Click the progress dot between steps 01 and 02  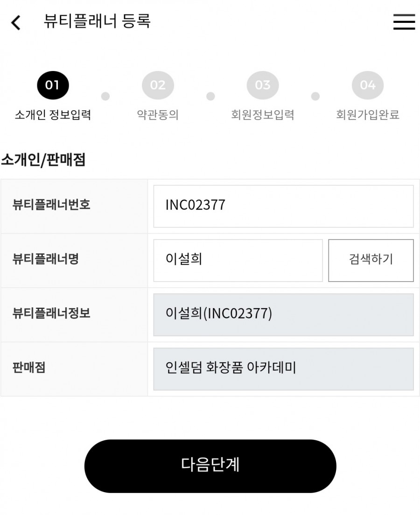click(x=105, y=96)
